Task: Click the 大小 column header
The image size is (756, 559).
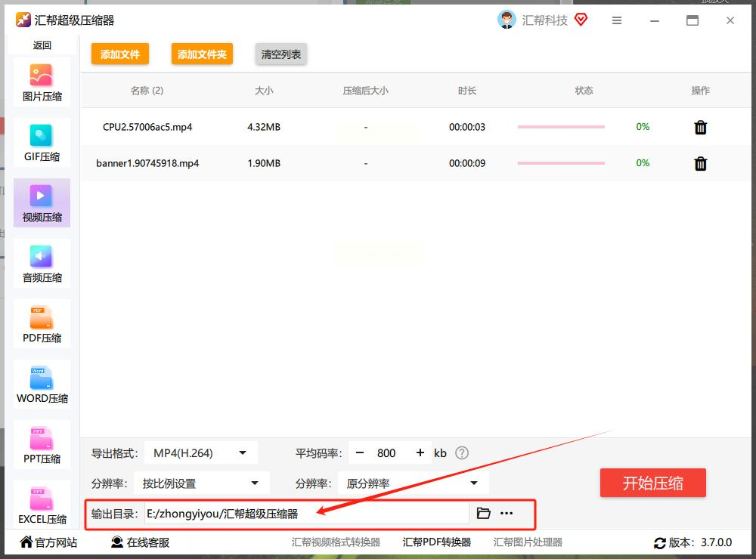Action: coord(264,91)
